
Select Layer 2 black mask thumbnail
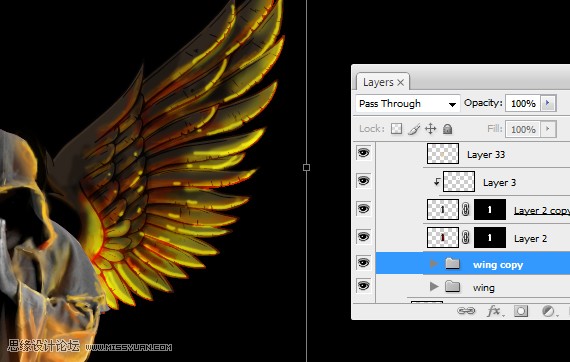coord(490,238)
